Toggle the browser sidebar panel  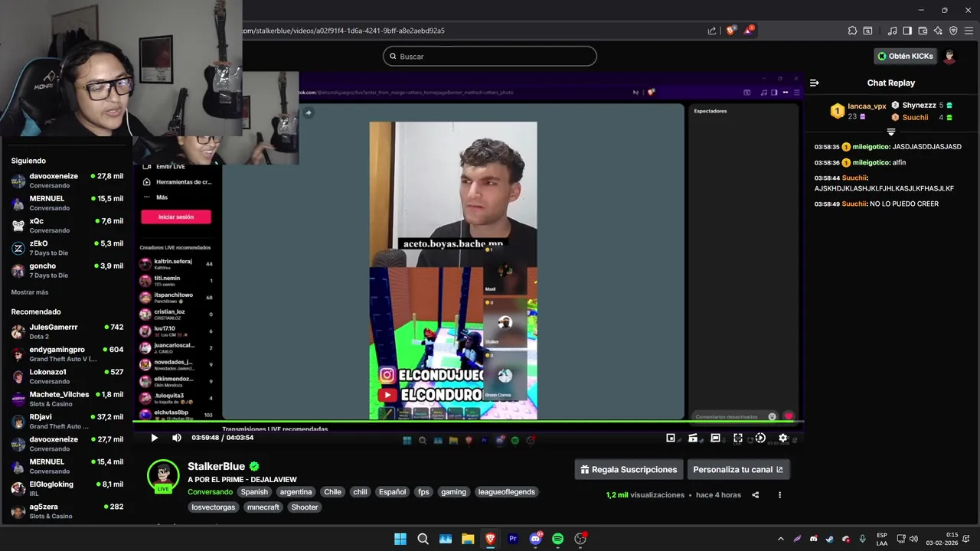(907, 31)
